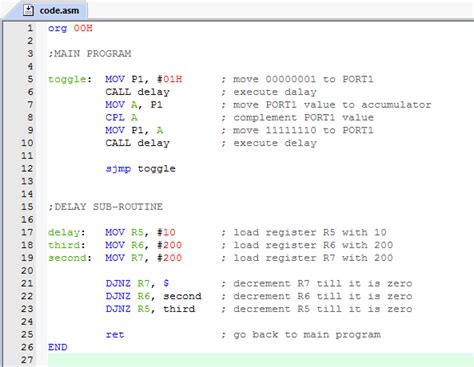
Task: Click comment 'load register R6 with 200'
Action: click(x=313, y=245)
